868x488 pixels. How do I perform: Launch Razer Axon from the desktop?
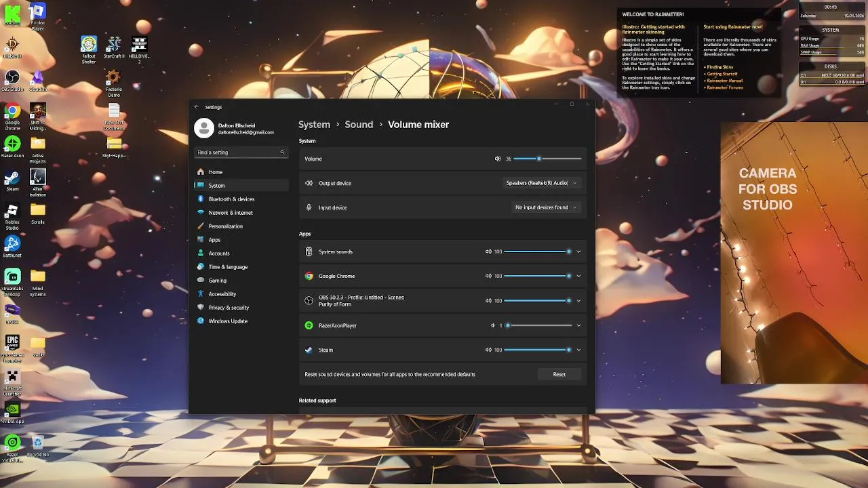pyautogui.click(x=12, y=146)
